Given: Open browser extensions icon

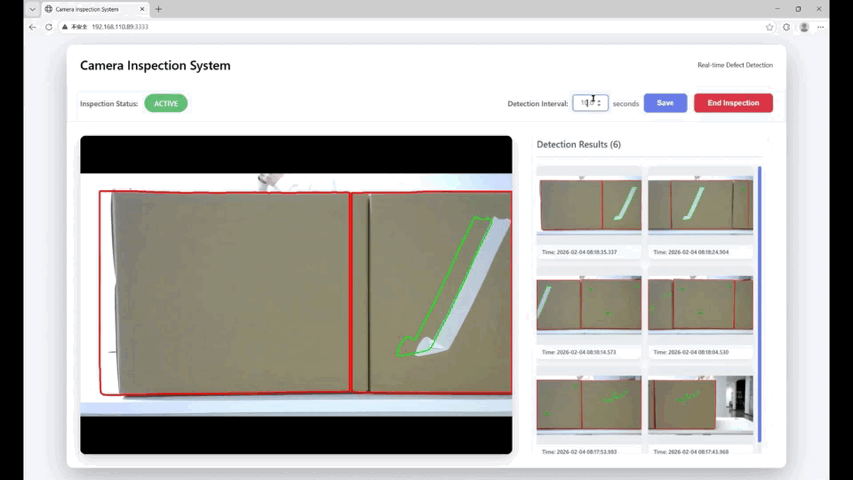Looking at the screenshot, I should (x=787, y=27).
